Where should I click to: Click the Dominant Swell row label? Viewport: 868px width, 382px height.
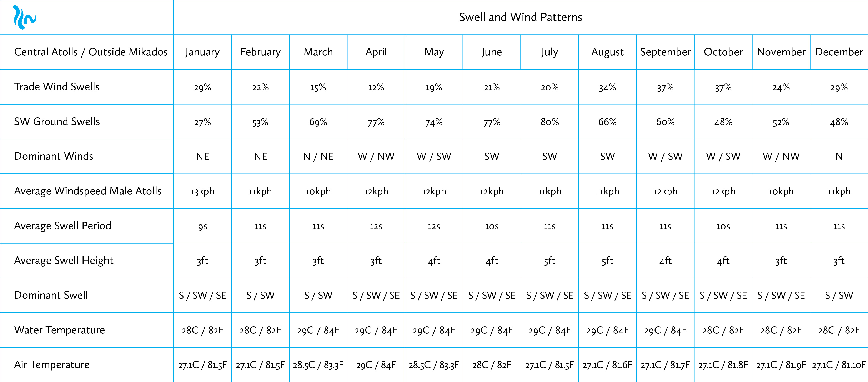click(x=51, y=295)
